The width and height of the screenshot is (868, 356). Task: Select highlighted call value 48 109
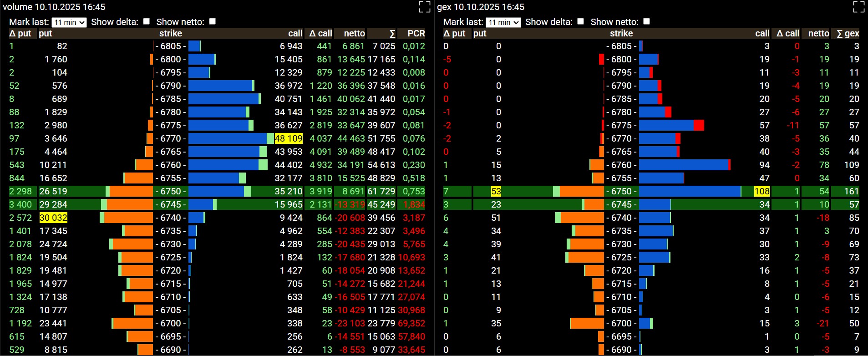pos(289,138)
